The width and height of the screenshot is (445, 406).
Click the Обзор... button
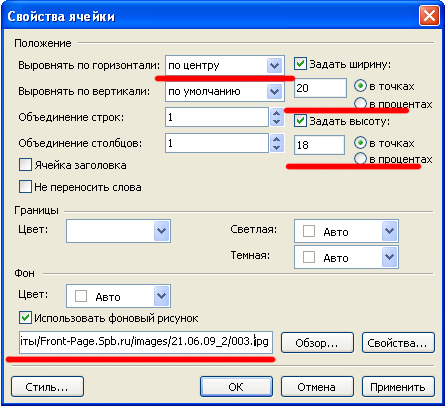pos(317,343)
